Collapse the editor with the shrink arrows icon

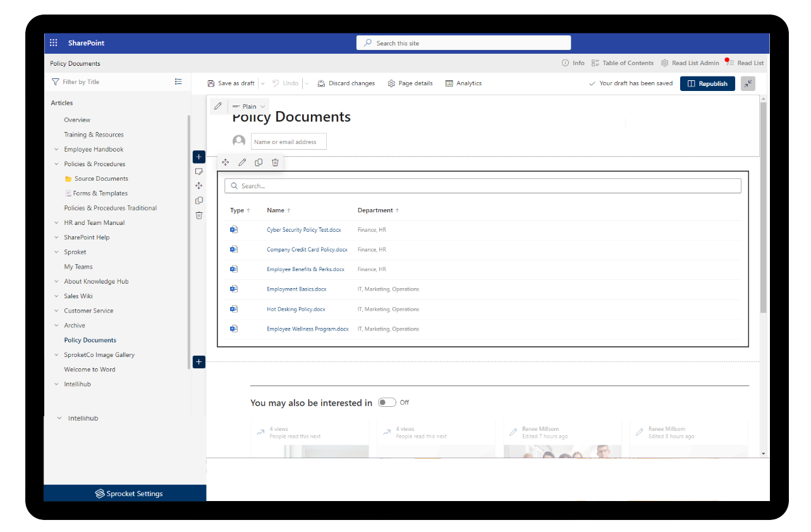tap(748, 83)
